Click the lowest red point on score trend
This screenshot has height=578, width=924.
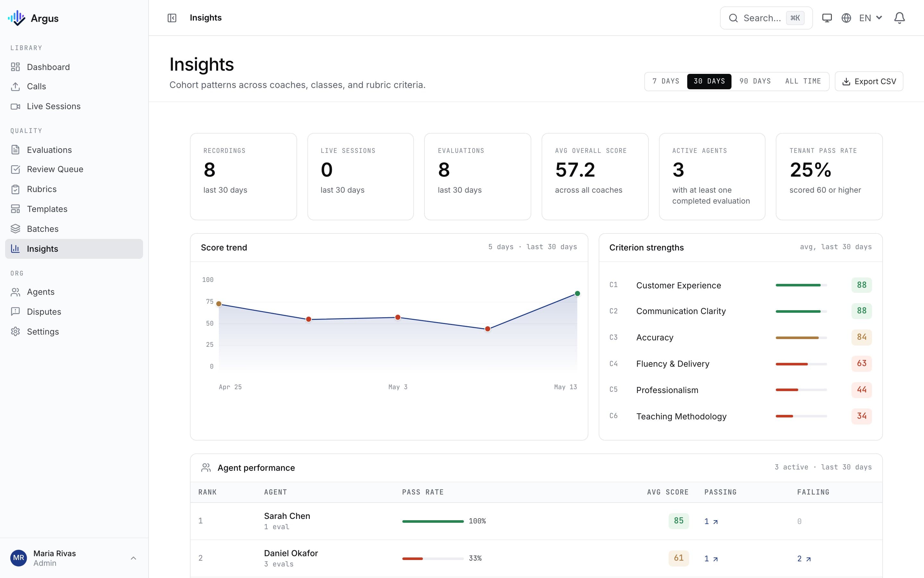tap(488, 329)
